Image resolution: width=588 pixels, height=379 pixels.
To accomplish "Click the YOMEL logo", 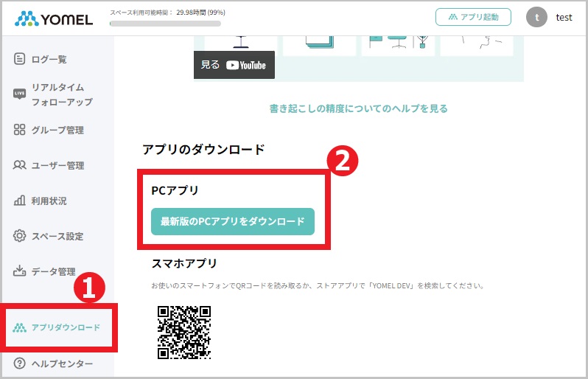I will [x=54, y=18].
